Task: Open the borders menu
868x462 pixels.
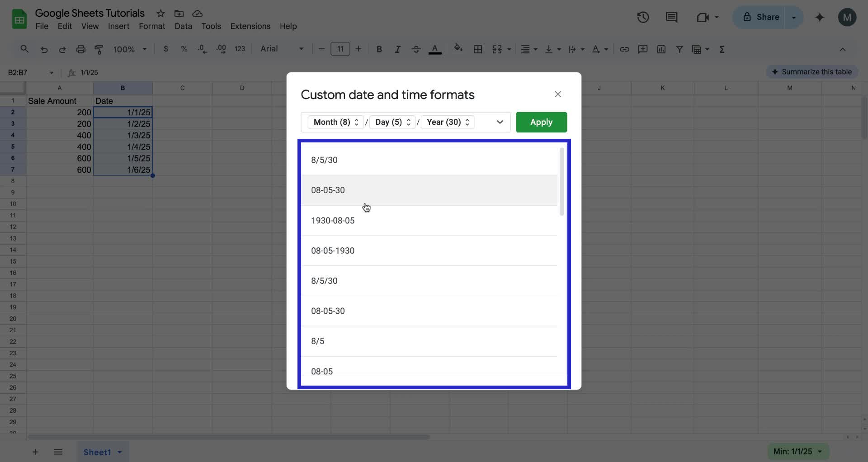Action: click(x=478, y=49)
